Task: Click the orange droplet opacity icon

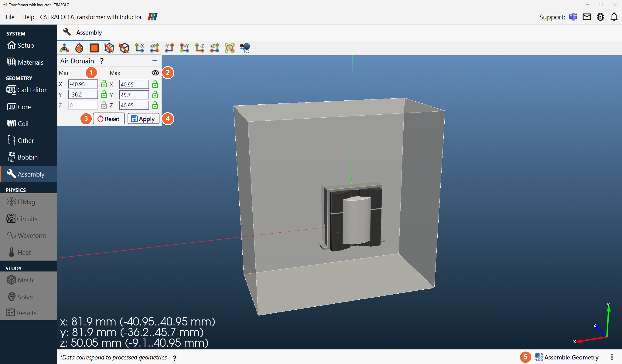Action: [79, 48]
